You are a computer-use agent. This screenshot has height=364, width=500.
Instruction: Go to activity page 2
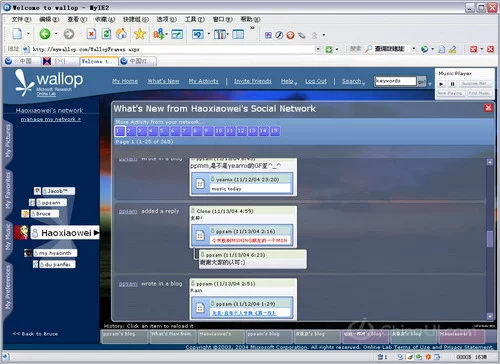coord(130,131)
